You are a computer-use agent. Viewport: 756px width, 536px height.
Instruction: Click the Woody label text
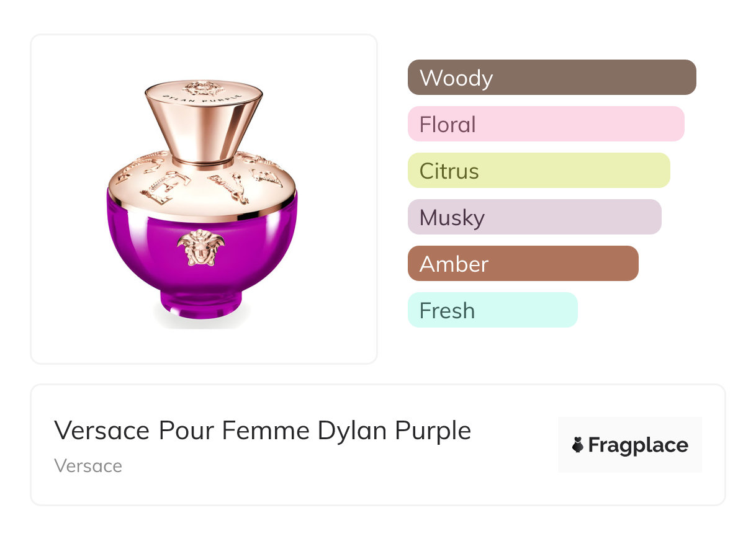click(x=456, y=78)
